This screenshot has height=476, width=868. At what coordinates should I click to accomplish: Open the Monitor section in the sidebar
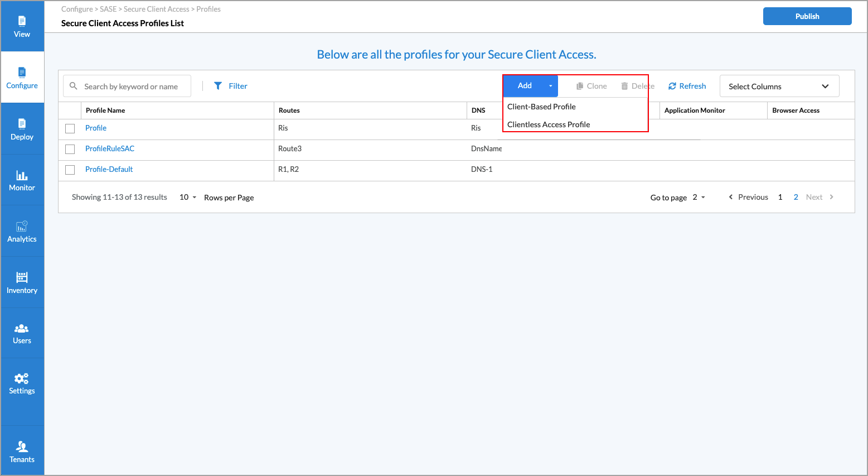(x=22, y=180)
